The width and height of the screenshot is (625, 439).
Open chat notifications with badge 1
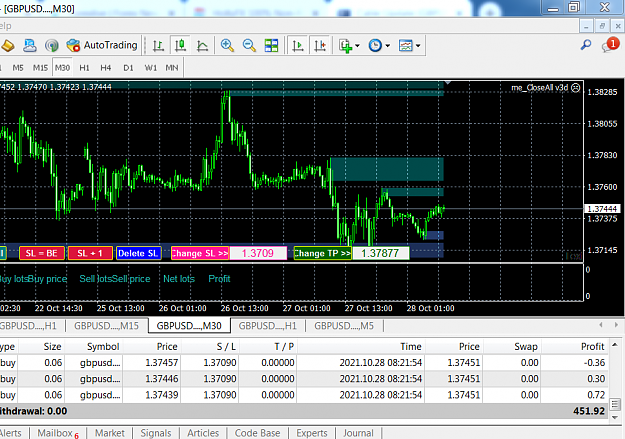tap(610, 45)
